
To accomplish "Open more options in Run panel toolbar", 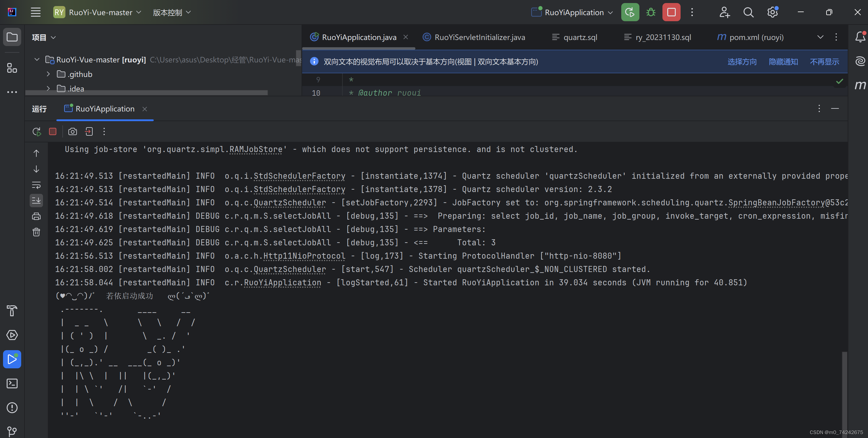I will pos(104,131).
